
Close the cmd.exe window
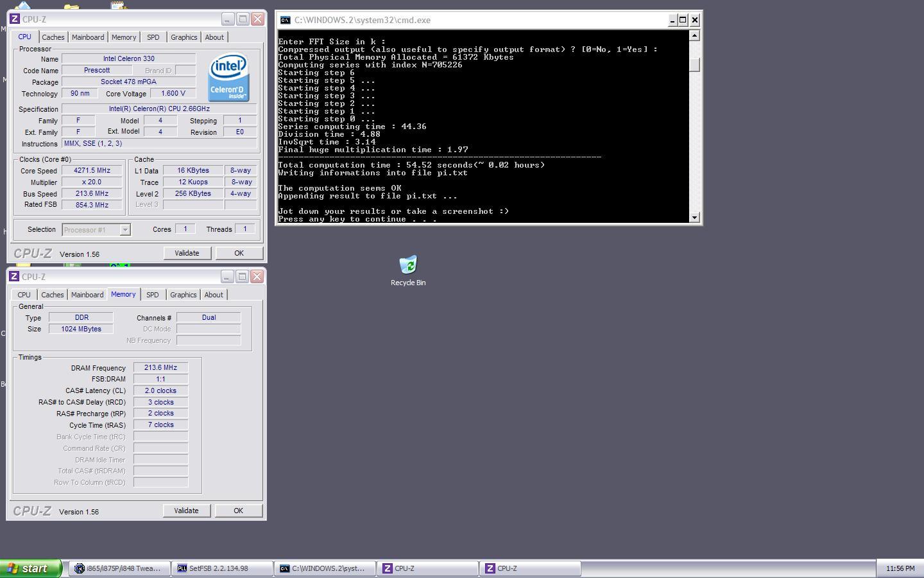click(695, 20)
